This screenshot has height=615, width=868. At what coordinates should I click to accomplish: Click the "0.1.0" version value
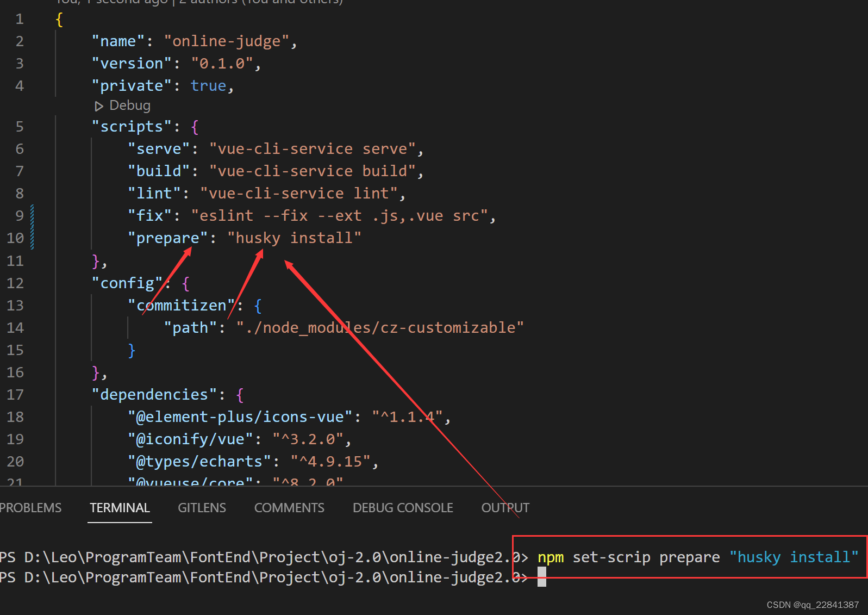[x=222, y=64]
